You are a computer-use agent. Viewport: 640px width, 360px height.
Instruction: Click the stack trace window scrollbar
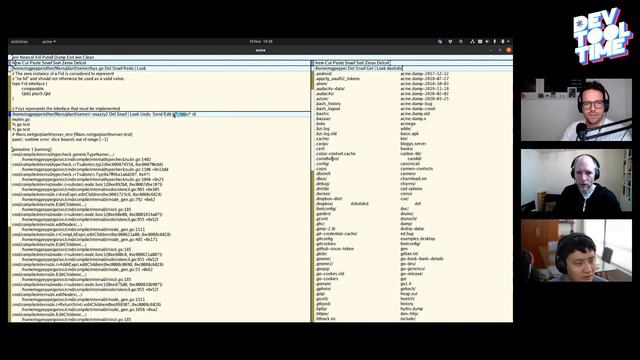point(10,220)
